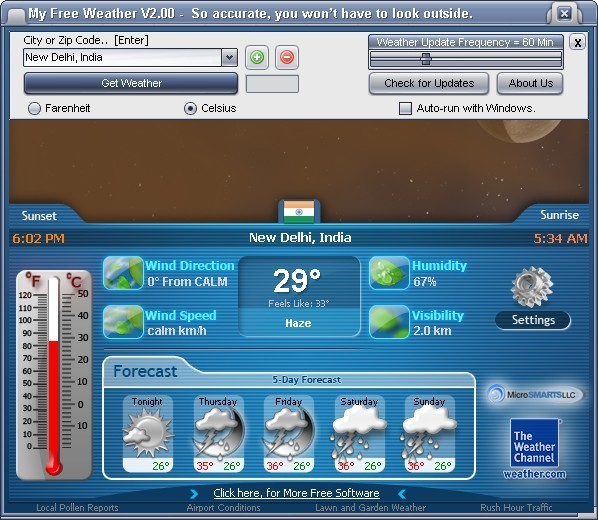The image size is (598, 520).
Task: Click the '67%' humidity value
Action: (425, 282)
